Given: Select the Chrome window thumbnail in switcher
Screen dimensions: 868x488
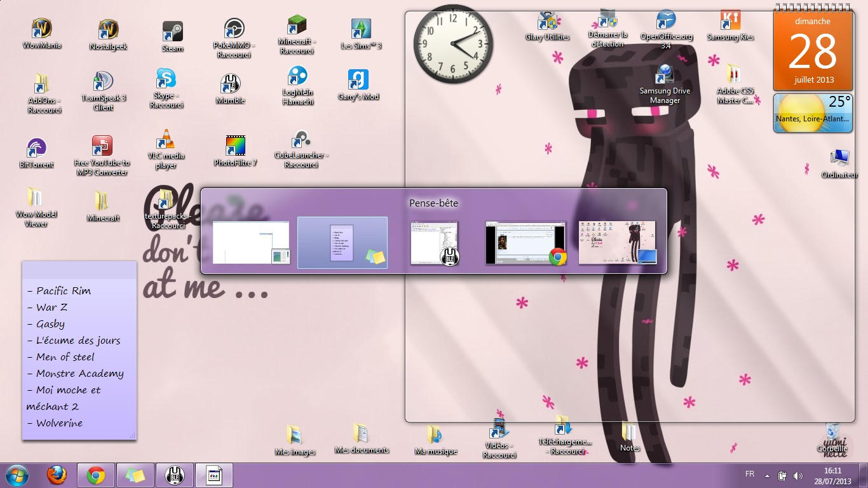Looking at the screenshot, I should point(526,242).
